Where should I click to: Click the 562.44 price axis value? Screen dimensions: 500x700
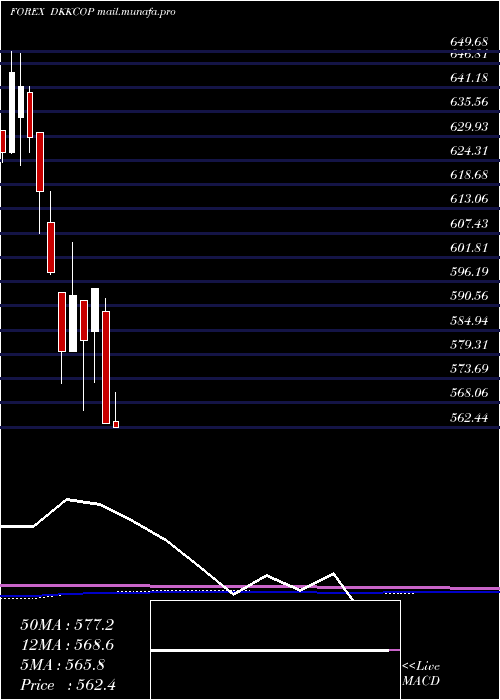469,418
